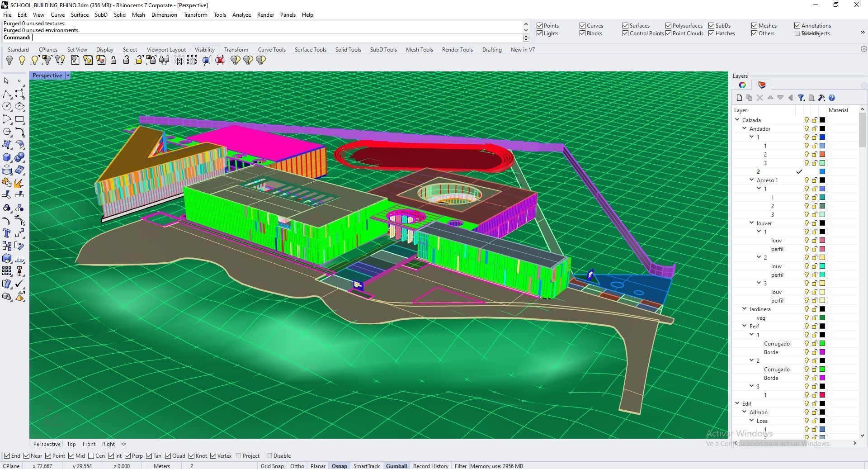This screenshot has width=868, height=469.
Task: Open the Analyze menu
Action: coord(241,15)
